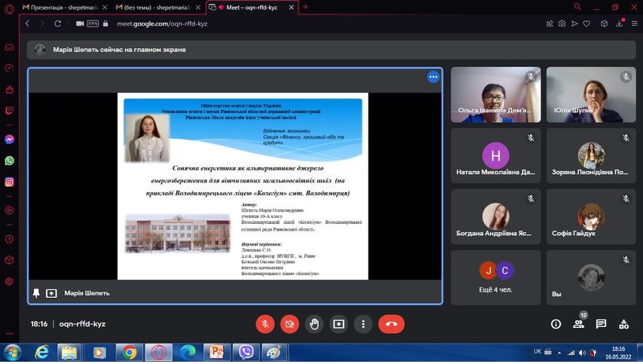Open blue options menu on presentation tile
Screen dimensions: 643x364
(x=433, y=77)
